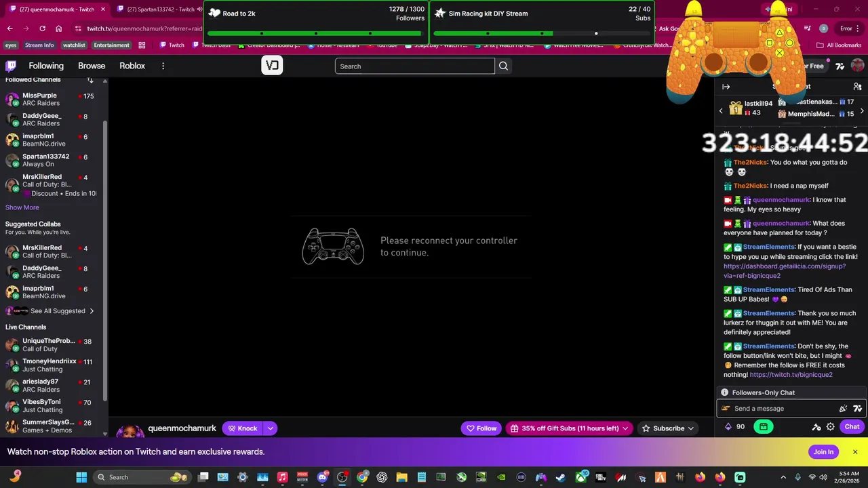This screenshot has height=488, width=868.
Task: Click Show More followed channels
Action: (x=22, y=207)
